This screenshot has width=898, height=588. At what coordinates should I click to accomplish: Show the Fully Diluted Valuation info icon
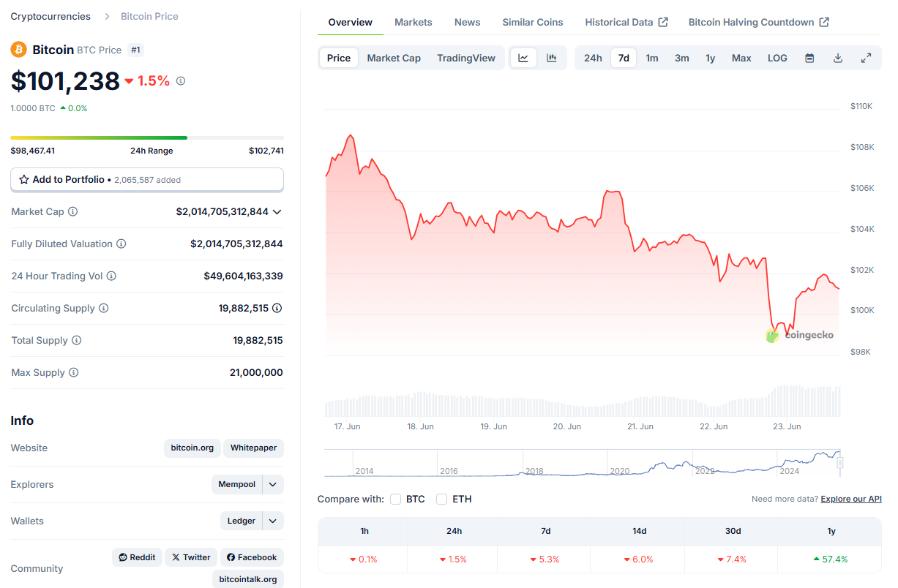(x=121, y=244)
